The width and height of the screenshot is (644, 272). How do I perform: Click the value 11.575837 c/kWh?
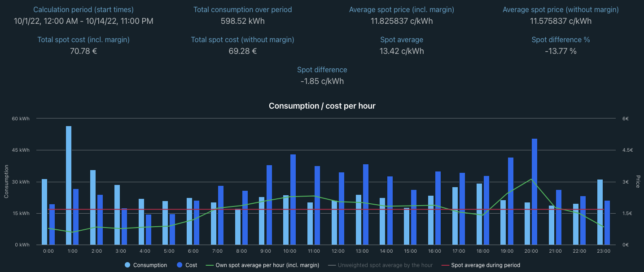561,21
